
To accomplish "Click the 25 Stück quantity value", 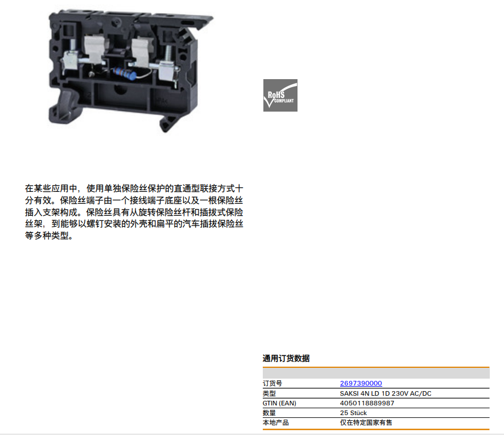I will tap(353, 413).
